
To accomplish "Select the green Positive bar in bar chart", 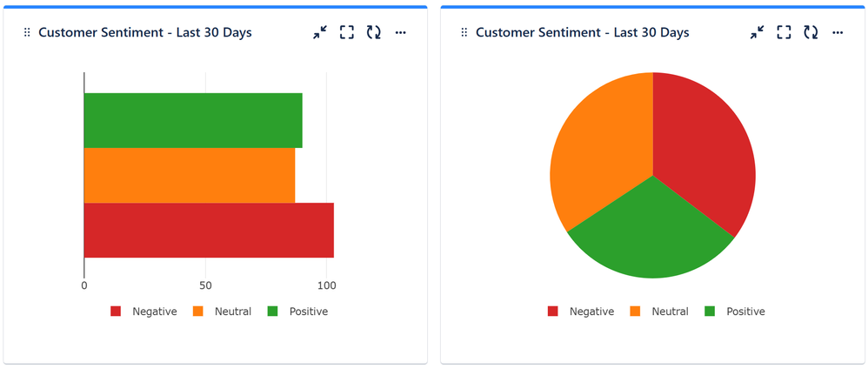I will (193, 120).
